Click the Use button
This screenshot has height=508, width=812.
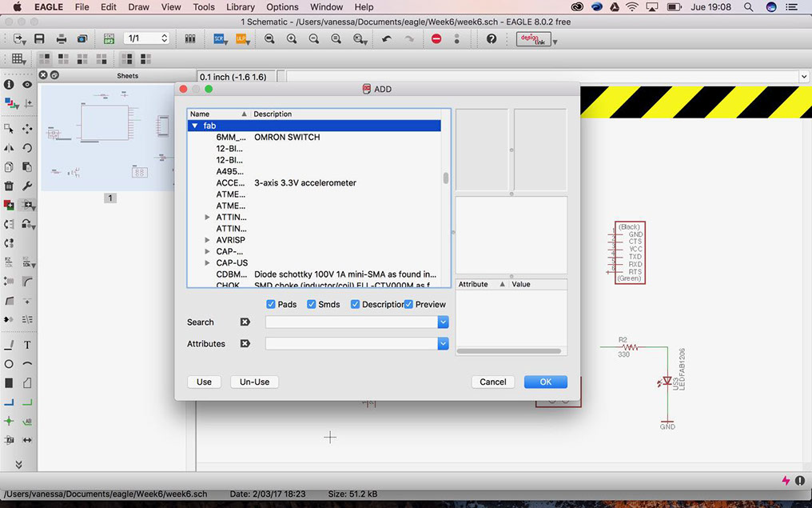pyautogui.click(x=204, y=382)
